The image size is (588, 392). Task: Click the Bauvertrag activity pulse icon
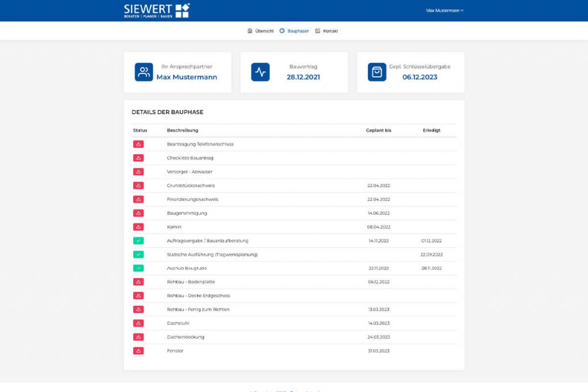pyautogui.click(x=260, y=72)
